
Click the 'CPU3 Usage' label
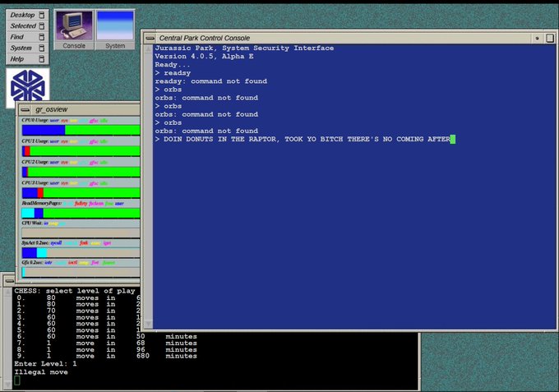[x=35, y=182]
